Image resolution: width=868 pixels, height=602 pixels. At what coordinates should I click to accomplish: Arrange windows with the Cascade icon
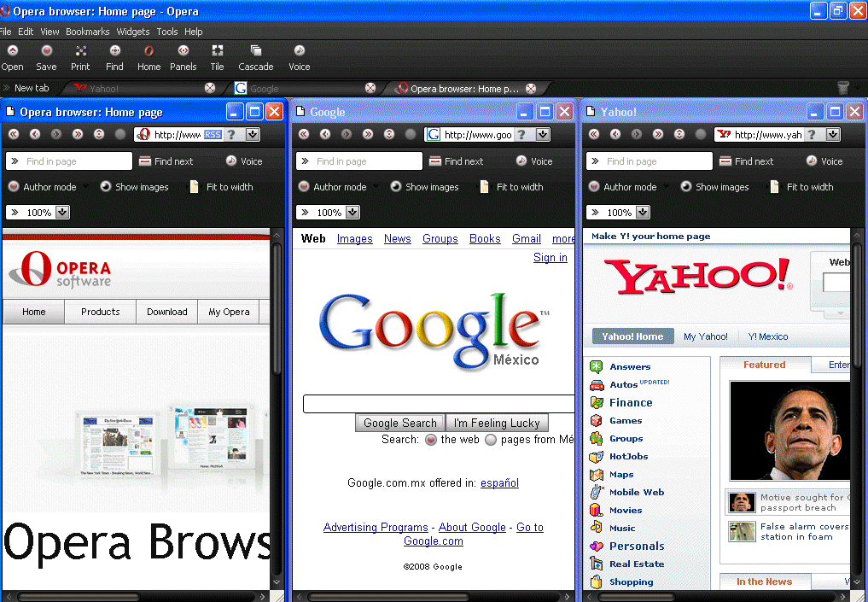click(254, 57)
